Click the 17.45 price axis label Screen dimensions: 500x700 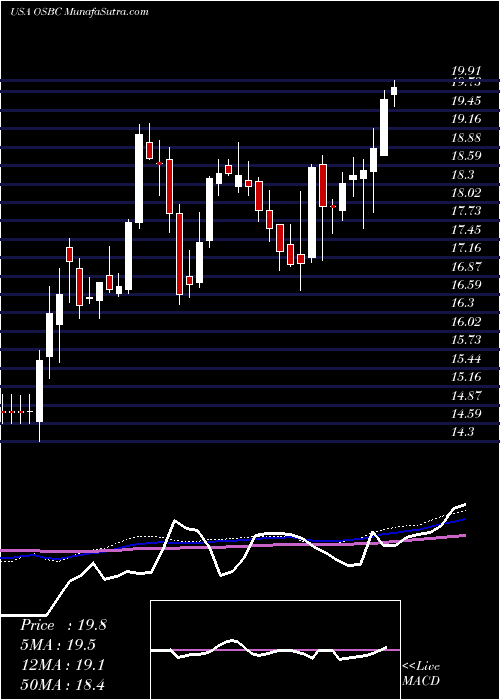coord(466,230)
